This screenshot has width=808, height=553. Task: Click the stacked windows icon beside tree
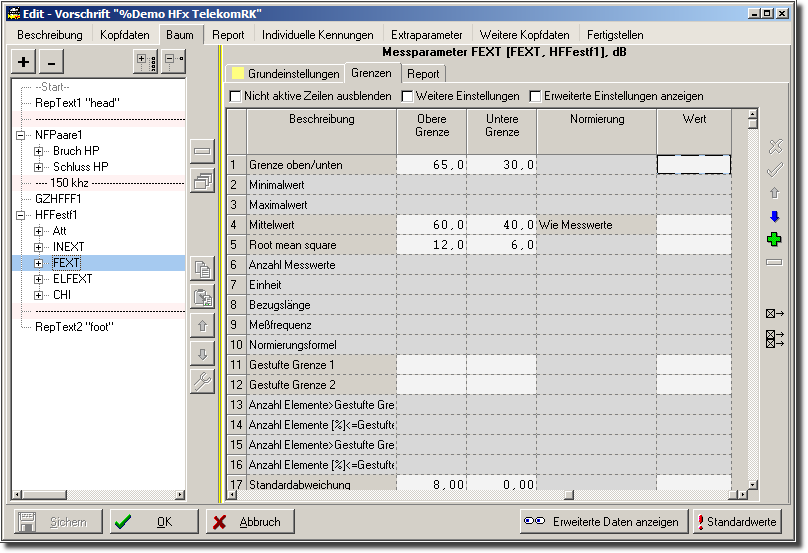point(202,181)
